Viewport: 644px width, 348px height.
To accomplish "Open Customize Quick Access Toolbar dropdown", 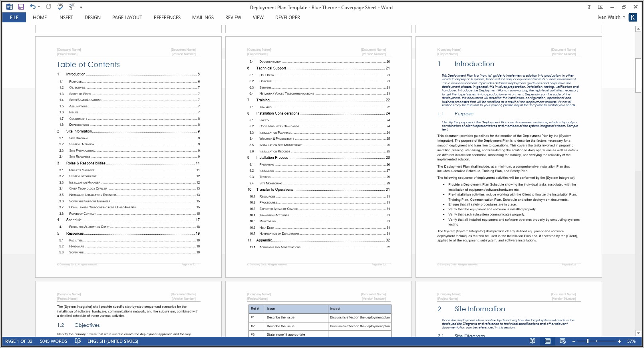I will [81, 7].
